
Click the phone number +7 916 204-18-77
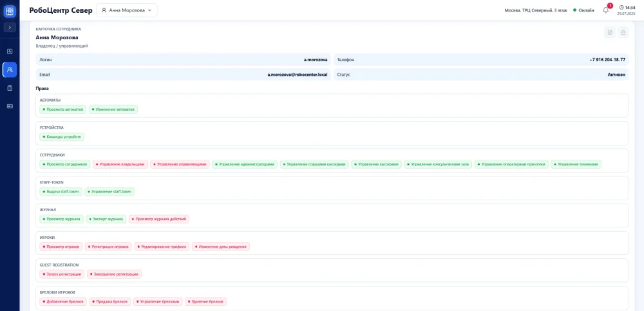(607, 60)
